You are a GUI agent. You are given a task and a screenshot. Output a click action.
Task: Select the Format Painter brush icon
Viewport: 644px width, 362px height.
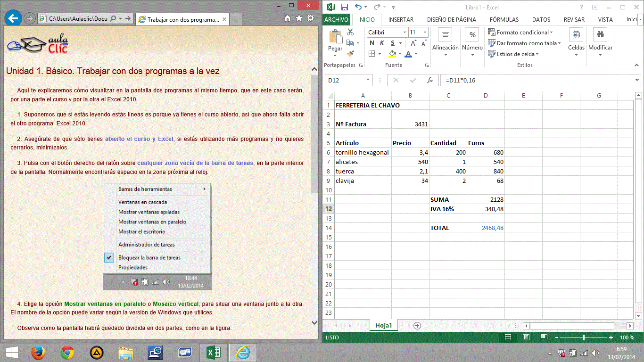pyautogui.click(x=350, y=54)
